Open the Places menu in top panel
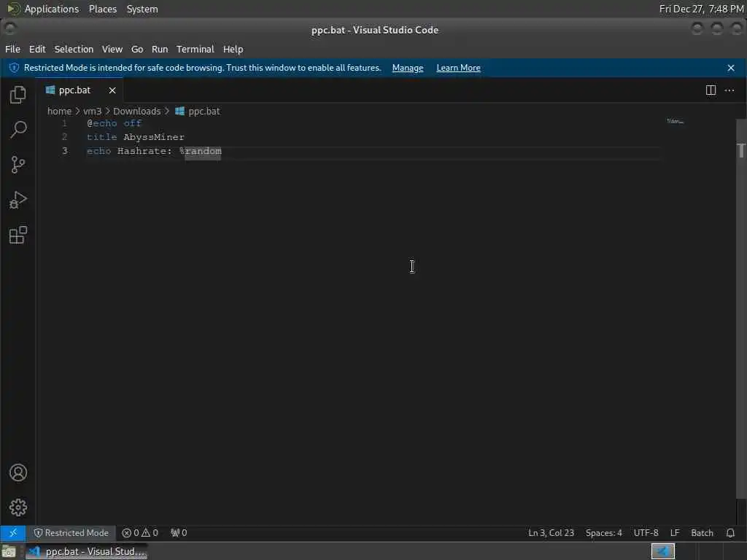The height and width of the screenshot is (560, 747). (102, 9)
